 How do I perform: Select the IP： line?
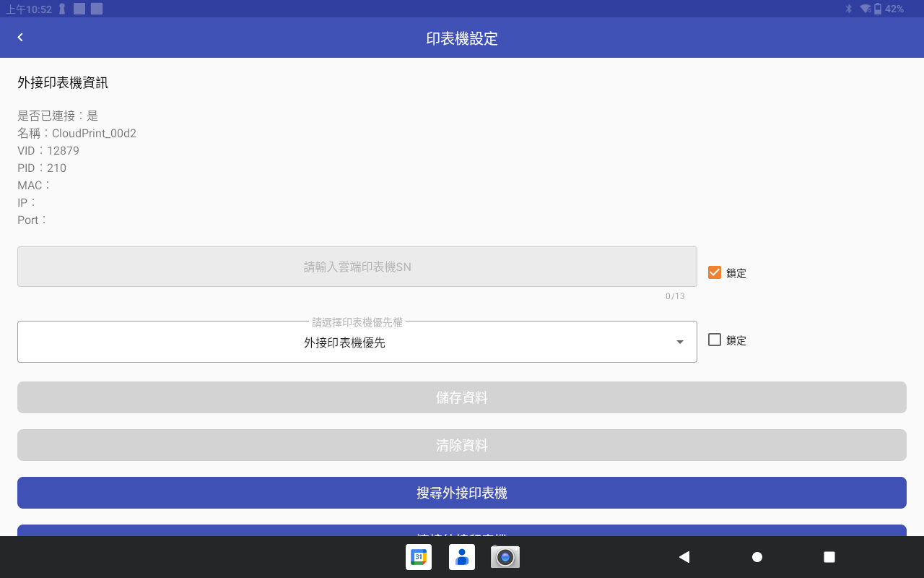tap(27, 202)
